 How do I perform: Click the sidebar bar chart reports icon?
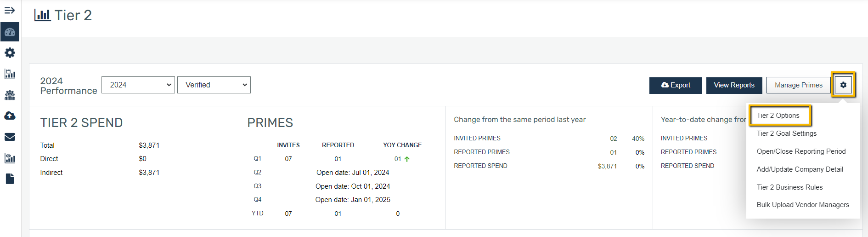pyautogui.click(x=10, y=74)
